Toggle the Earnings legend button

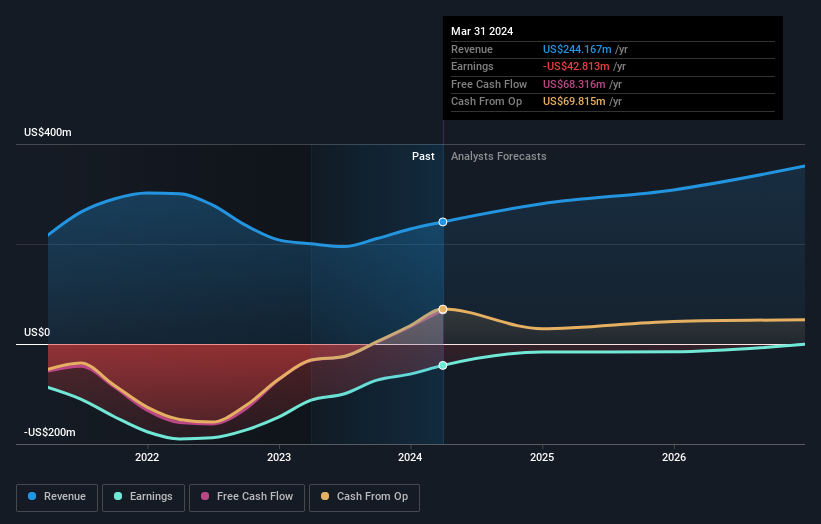click(x=143, y=497)
